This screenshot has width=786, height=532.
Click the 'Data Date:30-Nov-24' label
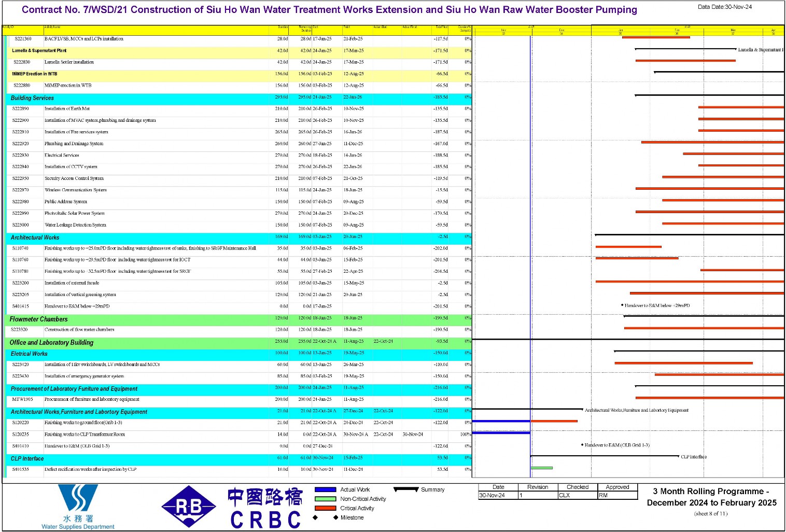tap(724, 7)
